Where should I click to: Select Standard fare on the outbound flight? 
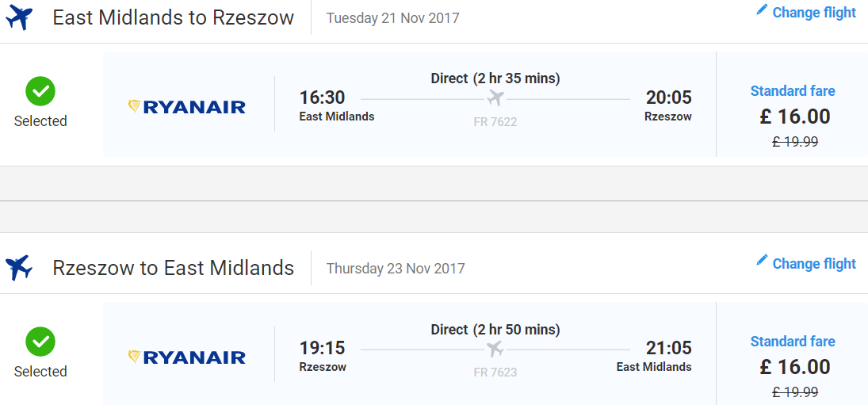click(792, 90)
